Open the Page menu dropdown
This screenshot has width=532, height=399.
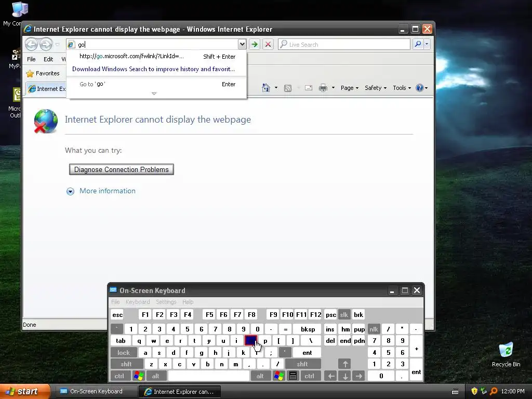point(350,88)
